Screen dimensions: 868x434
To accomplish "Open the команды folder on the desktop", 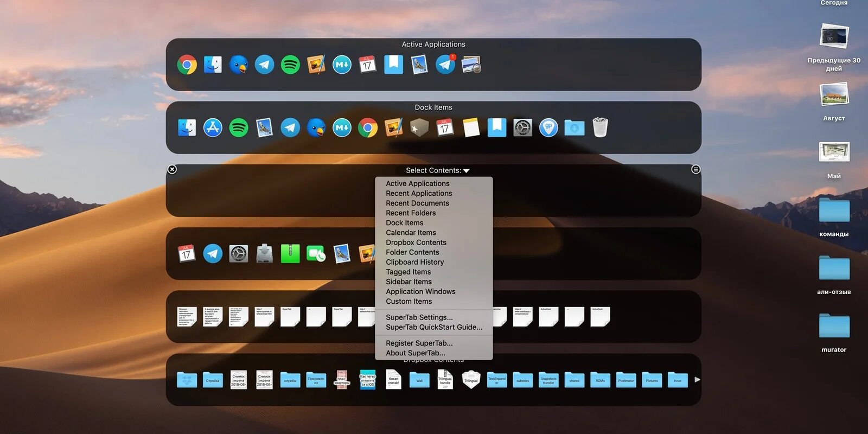I will (834, 210).
